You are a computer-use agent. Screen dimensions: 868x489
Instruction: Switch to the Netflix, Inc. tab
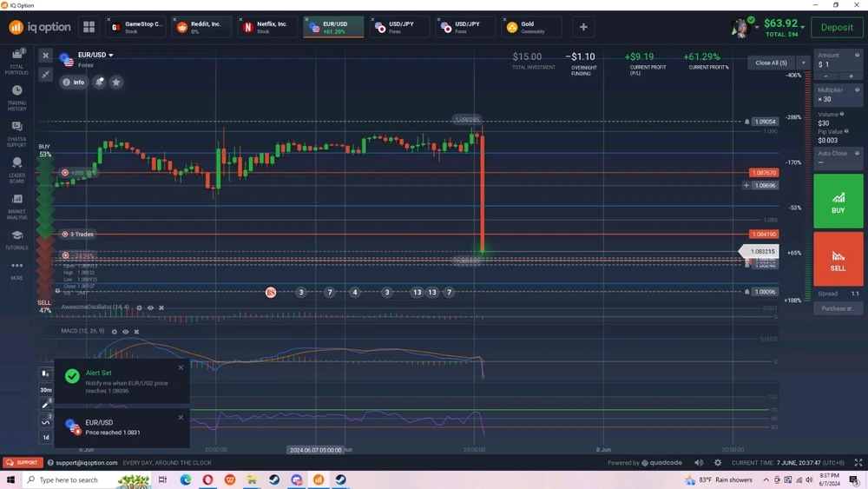tap(267, 27)
